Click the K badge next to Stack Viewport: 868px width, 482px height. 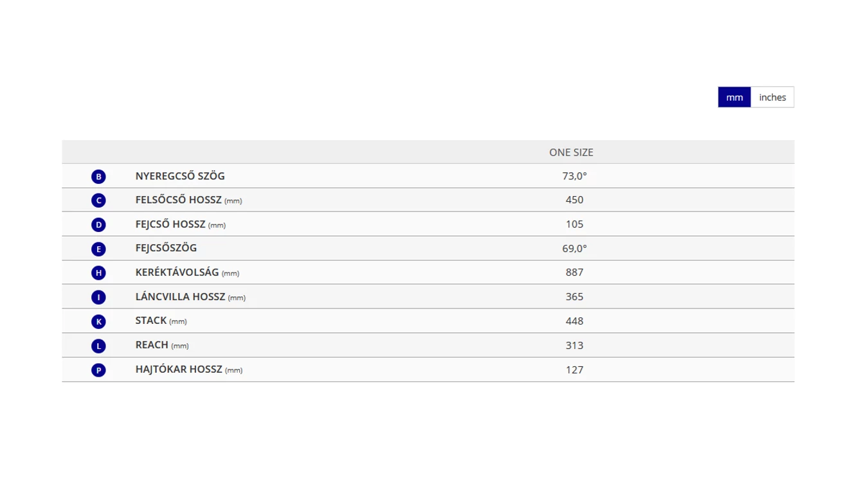click(98, 321)
